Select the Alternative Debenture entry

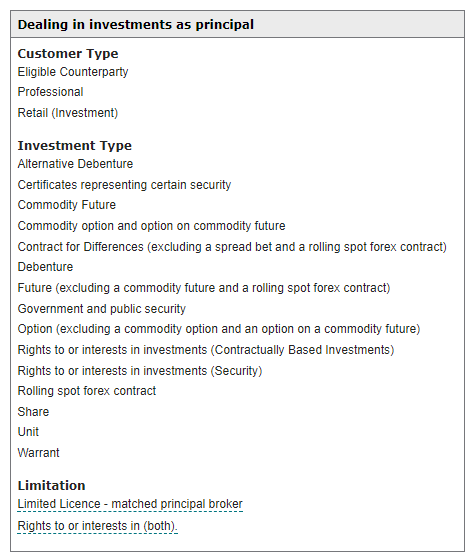pos(75,164)
